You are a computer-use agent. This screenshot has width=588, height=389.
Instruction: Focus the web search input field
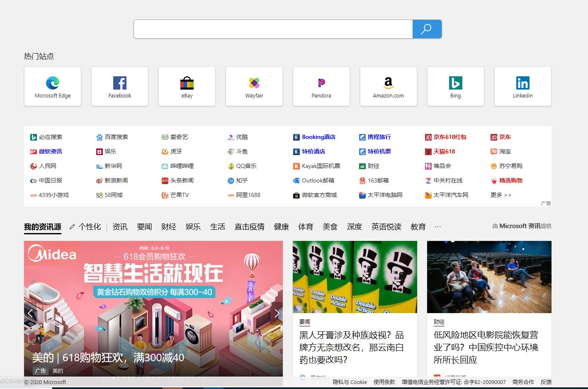273,29
